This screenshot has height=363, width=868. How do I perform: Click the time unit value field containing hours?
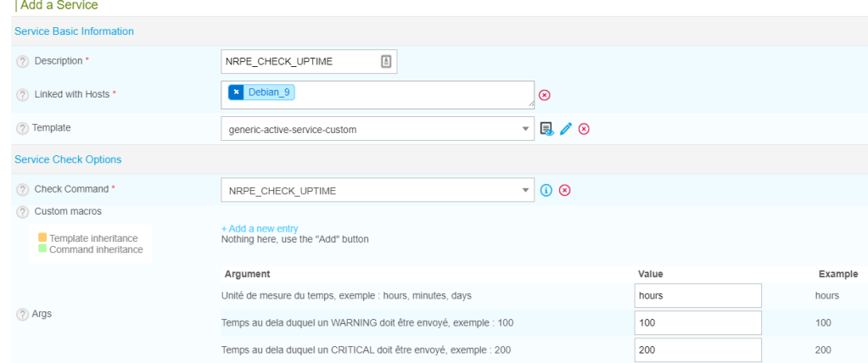[x=697, y=295]
